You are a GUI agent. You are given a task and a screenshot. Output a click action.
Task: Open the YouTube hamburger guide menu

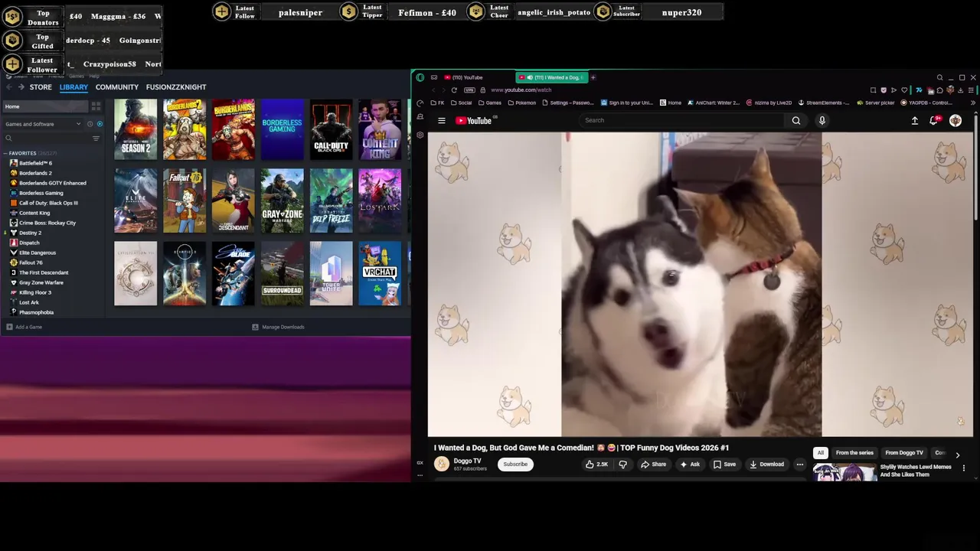[442, 120]
